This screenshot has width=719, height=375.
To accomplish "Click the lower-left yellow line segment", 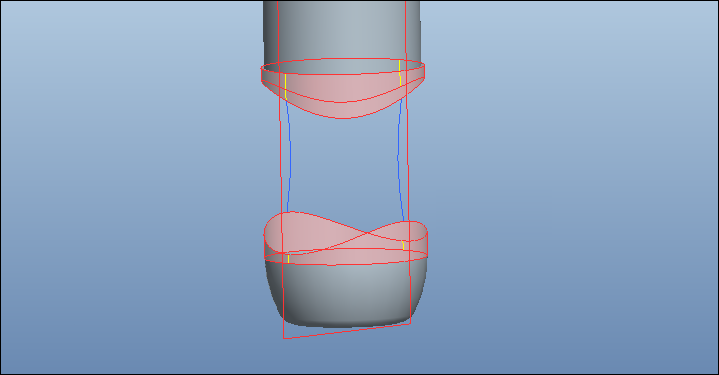I will pos(288,258).
